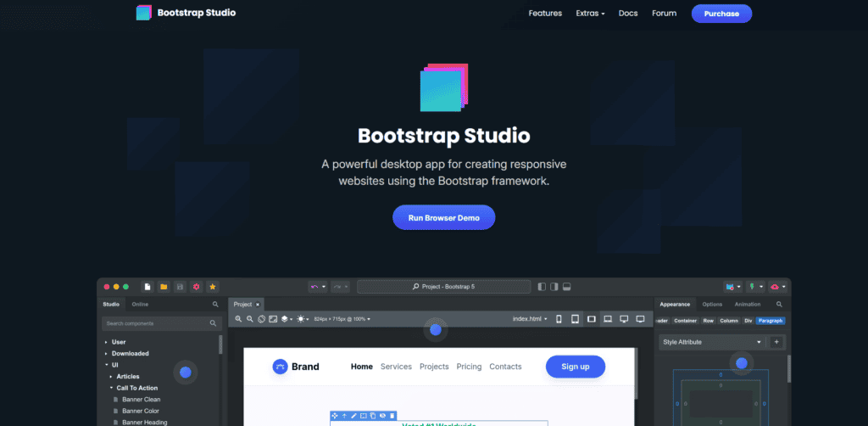Click the Redo arrow
868x426 pixels.
pos(337,286)
